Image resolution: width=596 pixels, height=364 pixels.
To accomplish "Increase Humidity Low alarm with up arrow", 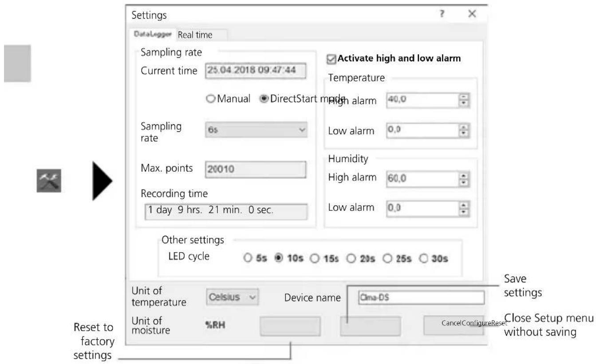I will tap(463, 205).
